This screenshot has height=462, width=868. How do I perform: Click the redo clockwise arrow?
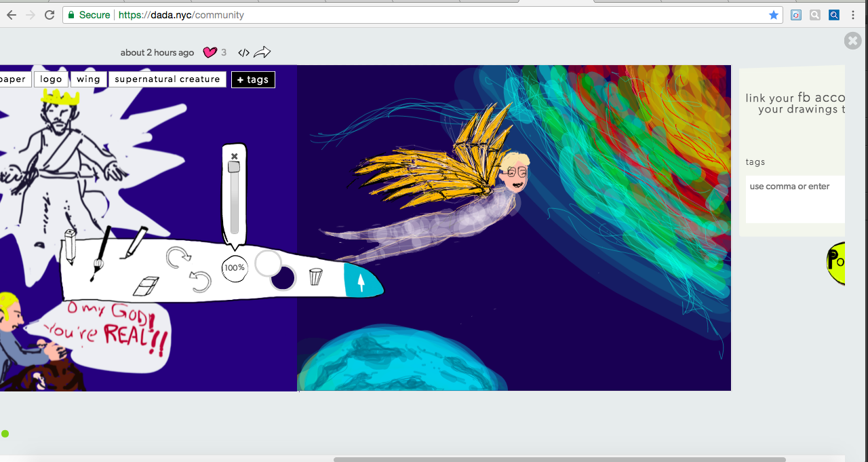179,257
